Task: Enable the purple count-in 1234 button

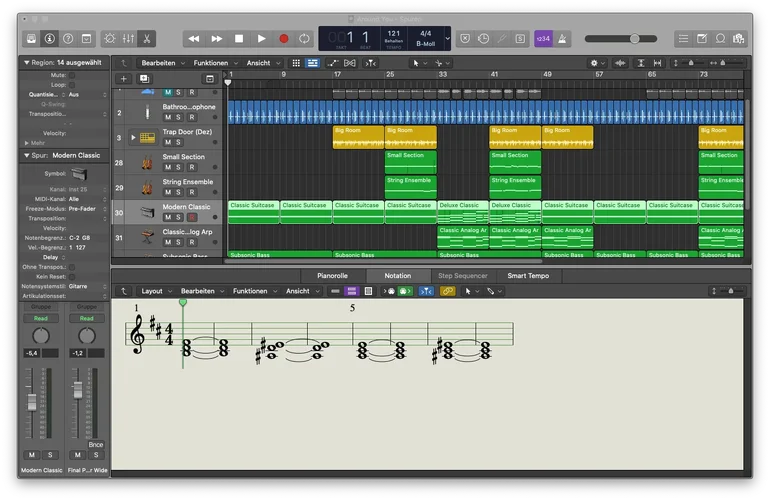Action: (543, 39)
